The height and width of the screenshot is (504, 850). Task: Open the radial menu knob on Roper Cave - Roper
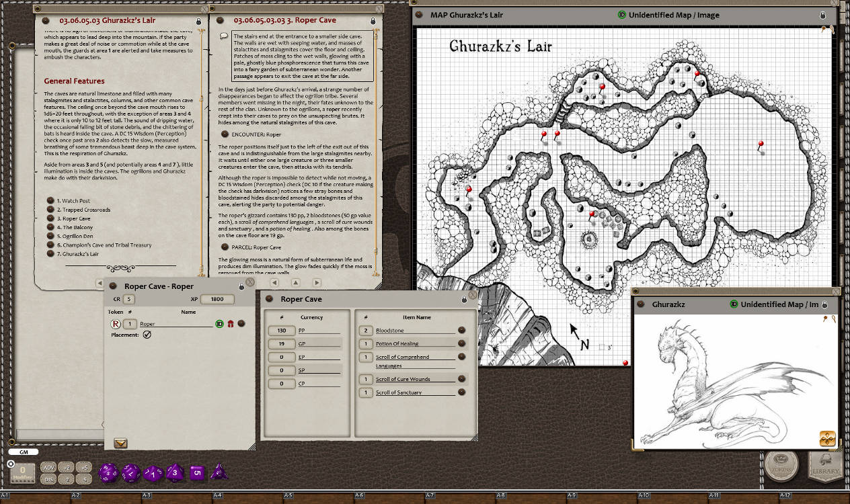coord(114,286)
